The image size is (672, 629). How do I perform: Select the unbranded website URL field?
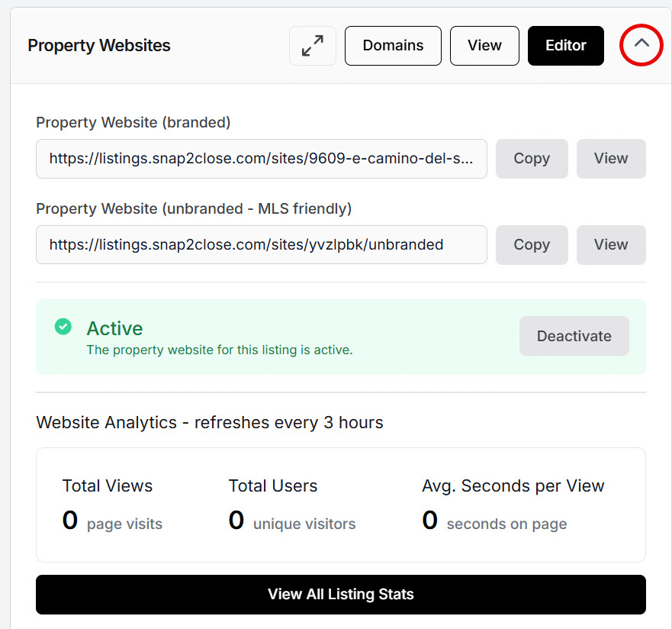(x=261, y=245)
